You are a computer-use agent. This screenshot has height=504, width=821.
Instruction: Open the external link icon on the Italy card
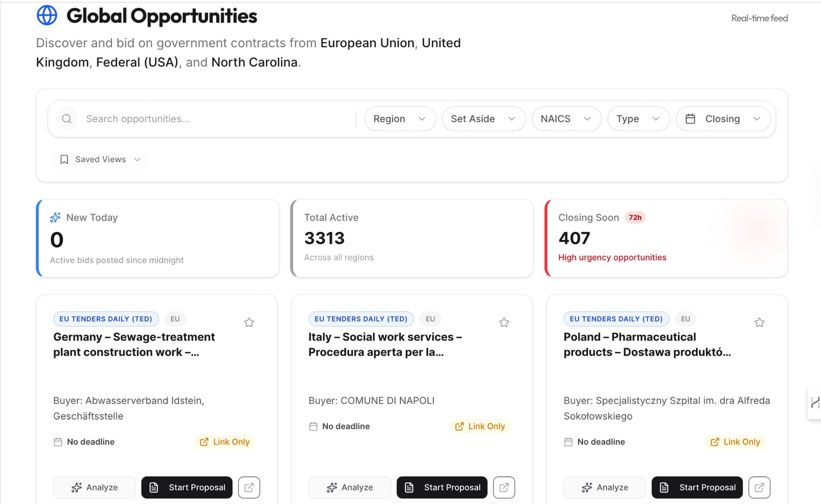click(504, 487)
